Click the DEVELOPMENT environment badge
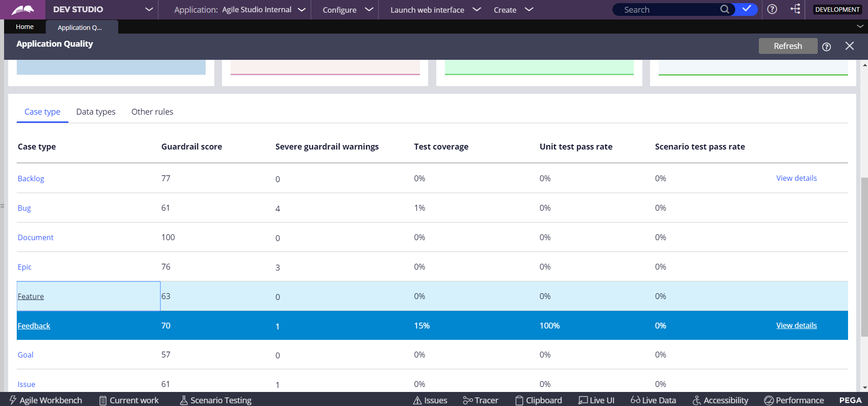The image size is (868, 406). click(837, 10)
